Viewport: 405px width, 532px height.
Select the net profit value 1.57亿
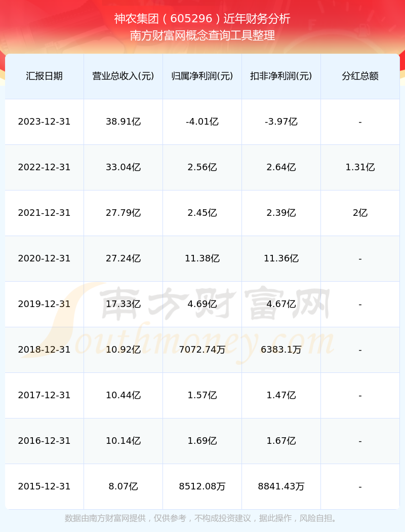pyautogui.click(x=202, y=395)
